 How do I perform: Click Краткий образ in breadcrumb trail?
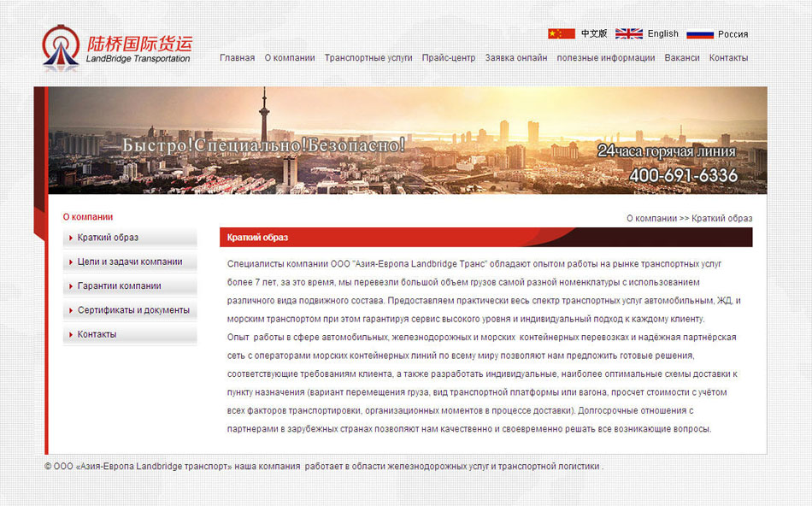[722, 219]
